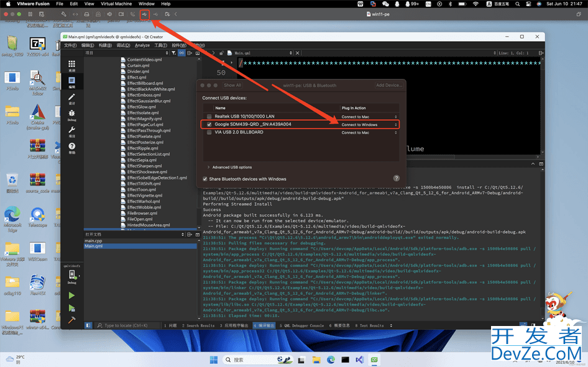
Task: Select EffectGaussianBlur.qml in project tree
Action: (x=149, y=101)
